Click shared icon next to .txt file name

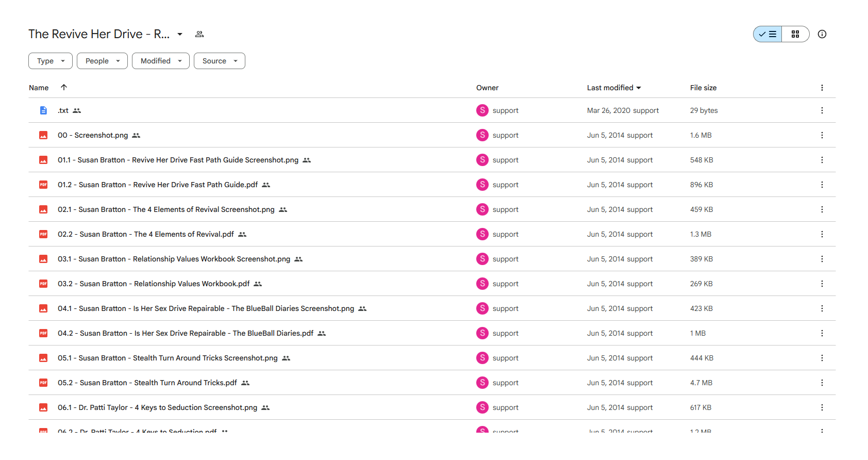(x=77, y=110)
